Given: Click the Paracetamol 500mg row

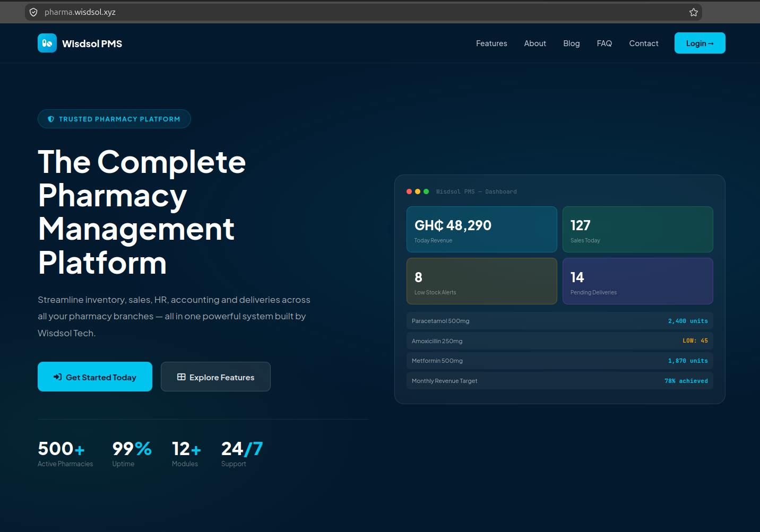Looking at the screenshot, I should pyautogui.click(x=560, y=321).
